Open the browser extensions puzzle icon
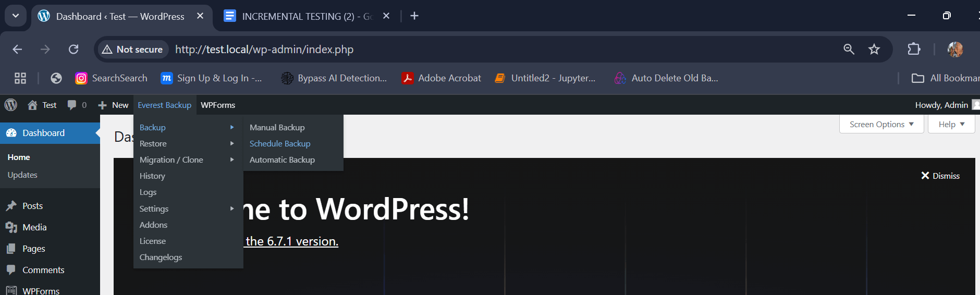 pyautogui.click(x=914, y=50)
